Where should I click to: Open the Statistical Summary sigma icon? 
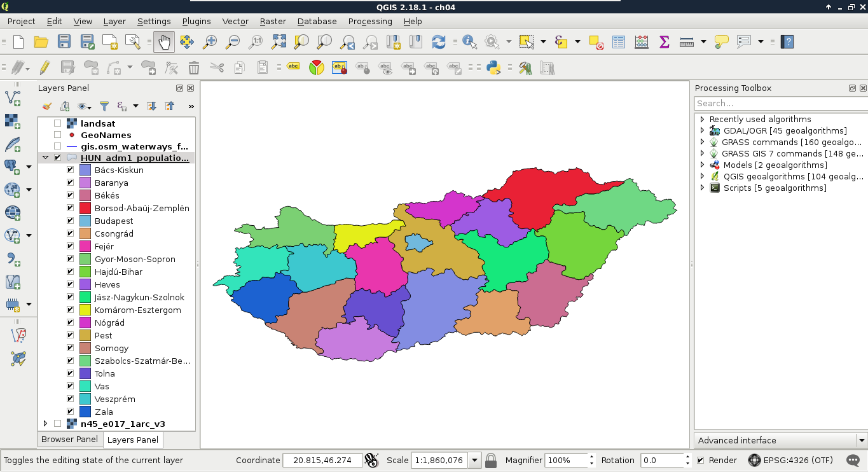(x=664, y=42)
